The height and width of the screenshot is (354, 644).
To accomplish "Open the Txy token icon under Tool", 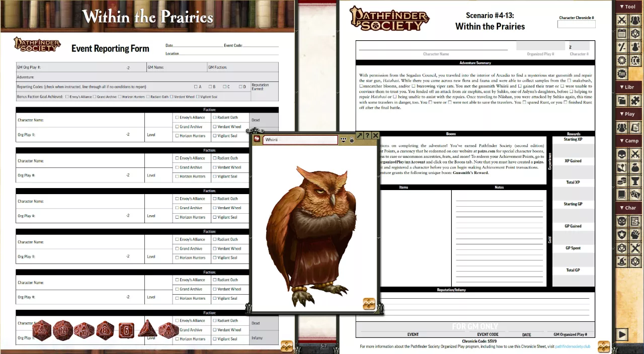I will [x=622, y=74].
